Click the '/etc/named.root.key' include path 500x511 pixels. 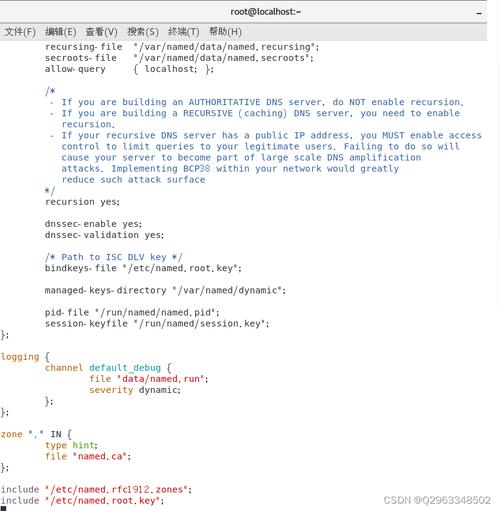tap(103, 501)
